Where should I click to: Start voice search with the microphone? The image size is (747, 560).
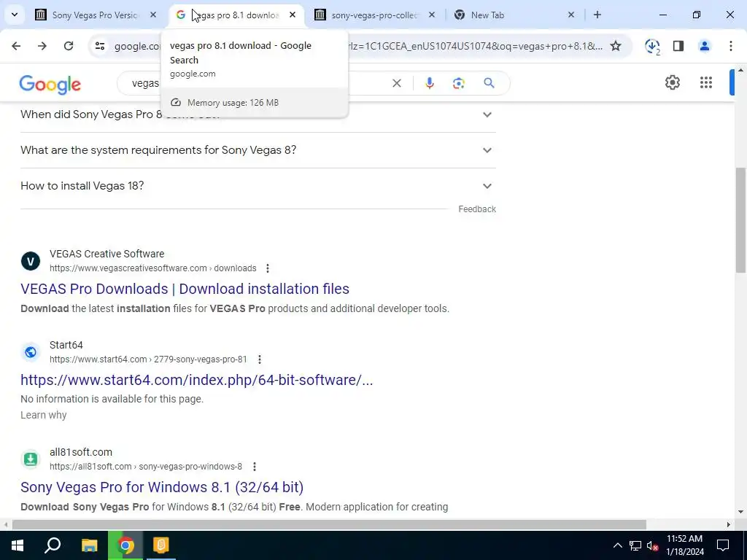click(429, 83)
